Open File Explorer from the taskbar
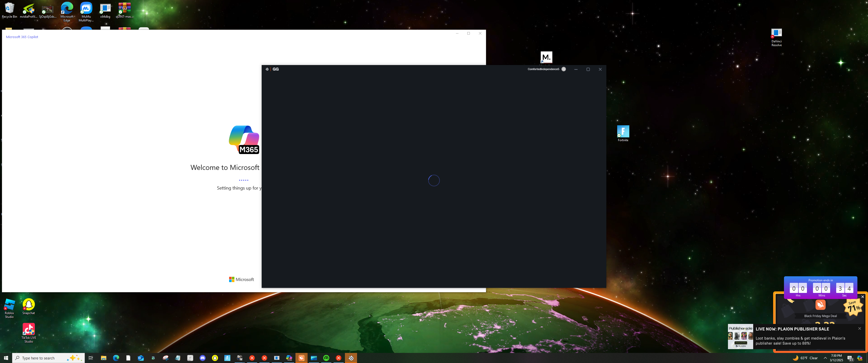This screenshot has height=363, width=868. point(103,358)
